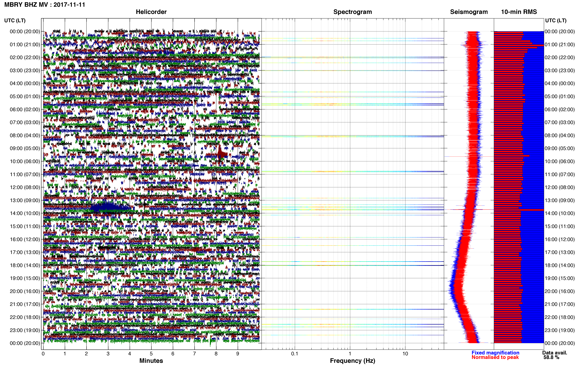This screenshot has width=588, height=368.
Task: Click the longest red RMS bar before 14:00
Action: tap(519, 210)
